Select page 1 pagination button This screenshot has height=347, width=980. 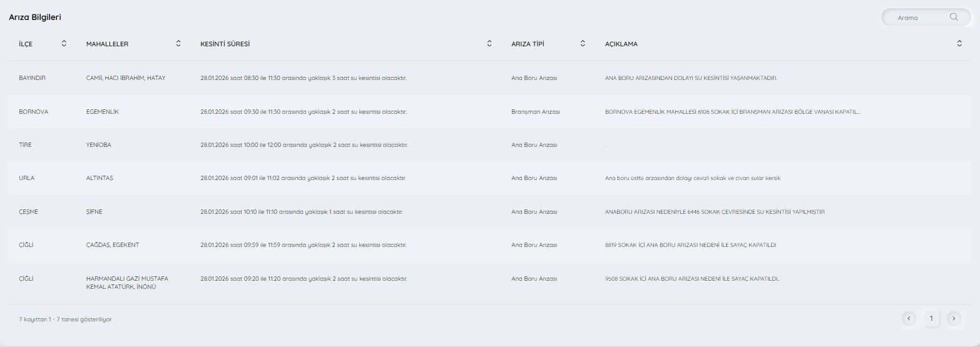point(931,318)
